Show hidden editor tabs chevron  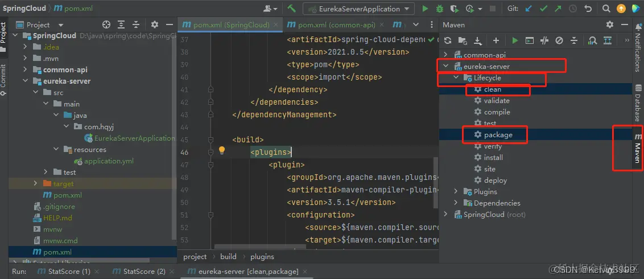pyautogui.click(x=417, y=24)
